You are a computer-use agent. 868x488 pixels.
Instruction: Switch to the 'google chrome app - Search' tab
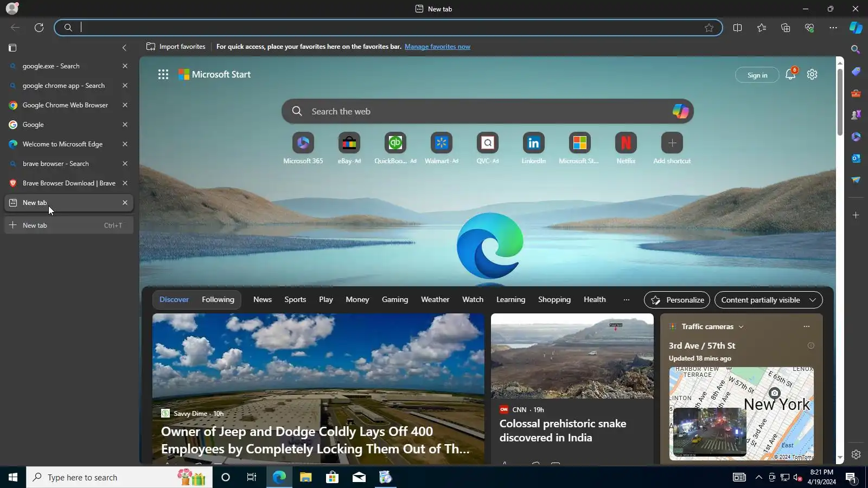point(68,86)
